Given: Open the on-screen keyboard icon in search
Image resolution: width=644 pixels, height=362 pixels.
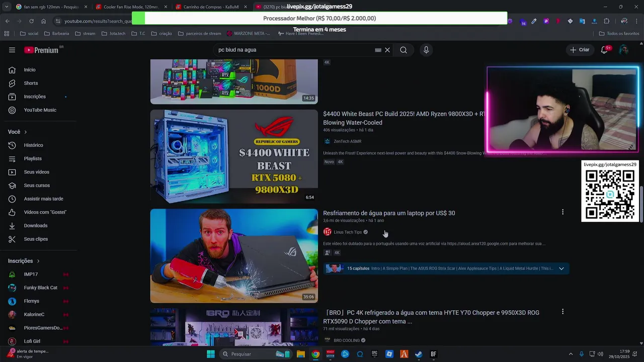Looking at the screenshot, I should coord(378,50).
